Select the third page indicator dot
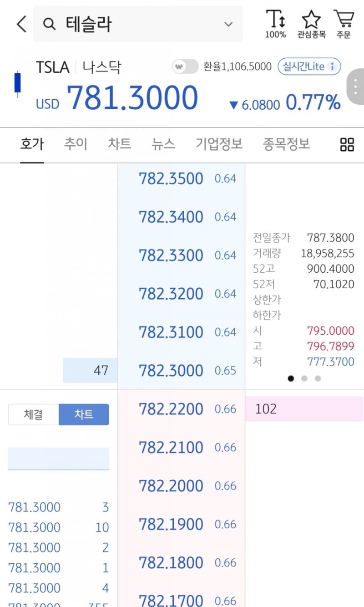Viewport: 364px width, 607px height. click(x=318, y=378)
